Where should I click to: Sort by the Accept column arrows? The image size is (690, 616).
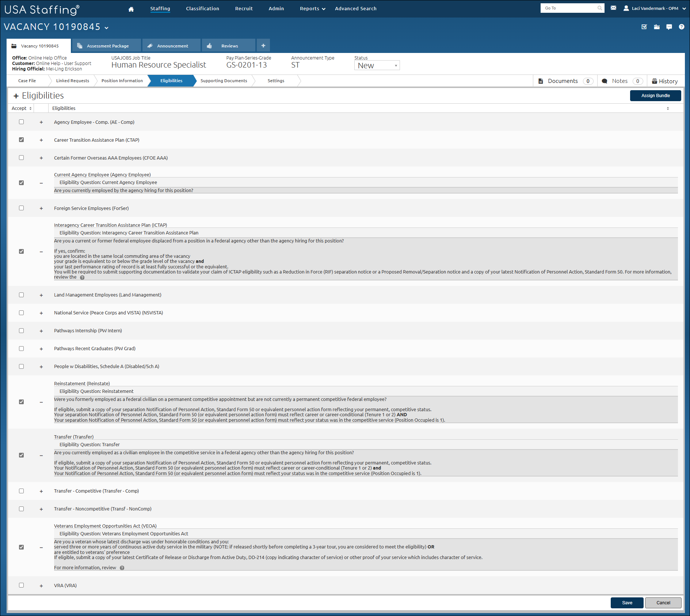(31, 108)
